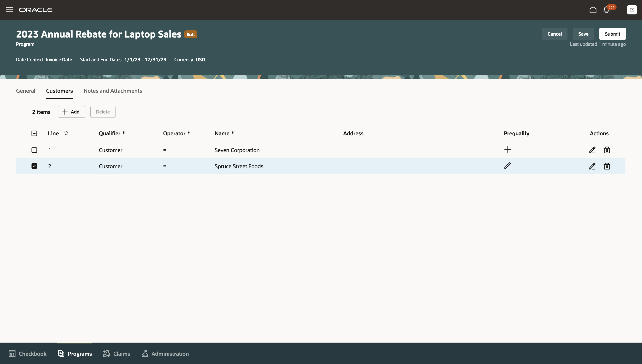Edit prequalify for Spruce Street Foods
Image resolution: width=642 pixels, height=364 pixels.
pos(508,166)
